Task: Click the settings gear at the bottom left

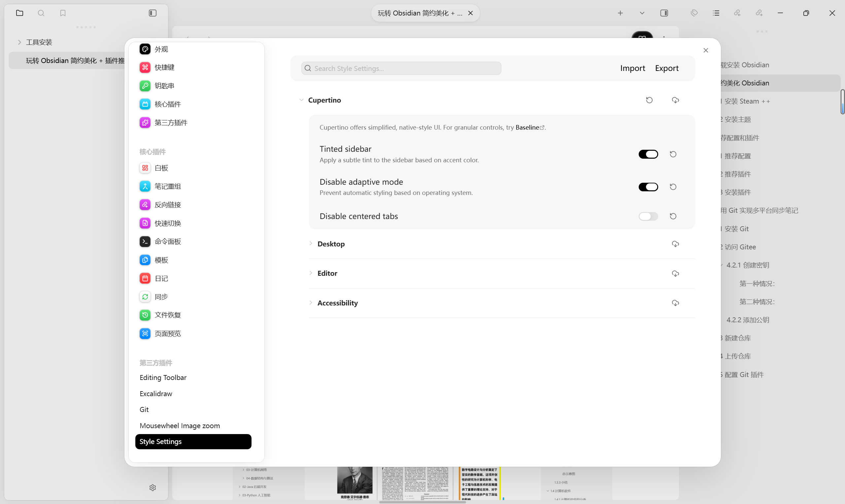Action: (x=152, y=488)
